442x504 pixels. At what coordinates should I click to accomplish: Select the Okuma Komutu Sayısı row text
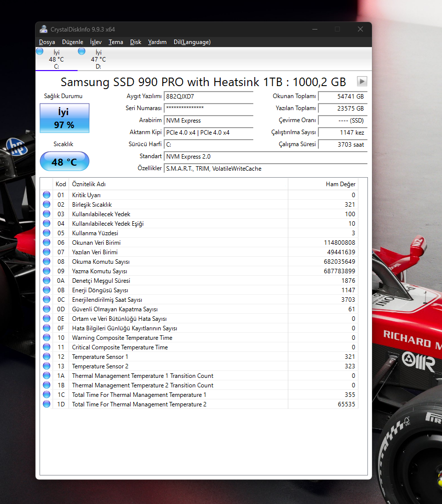click(101, 262)
